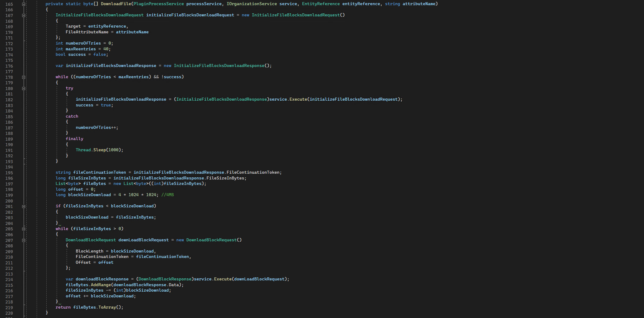Click the BlockLength property on line 209
This screenshot has width=644, height=318.
[x=89, y=251]
